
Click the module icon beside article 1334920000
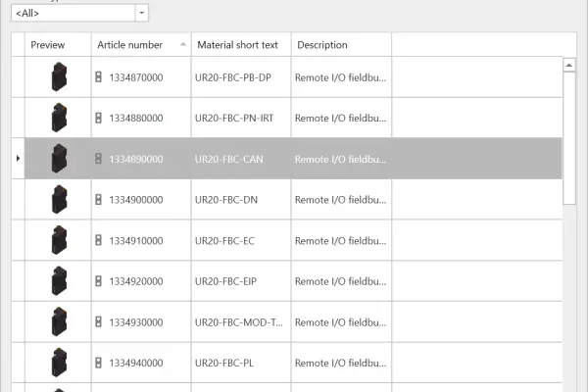98,282
